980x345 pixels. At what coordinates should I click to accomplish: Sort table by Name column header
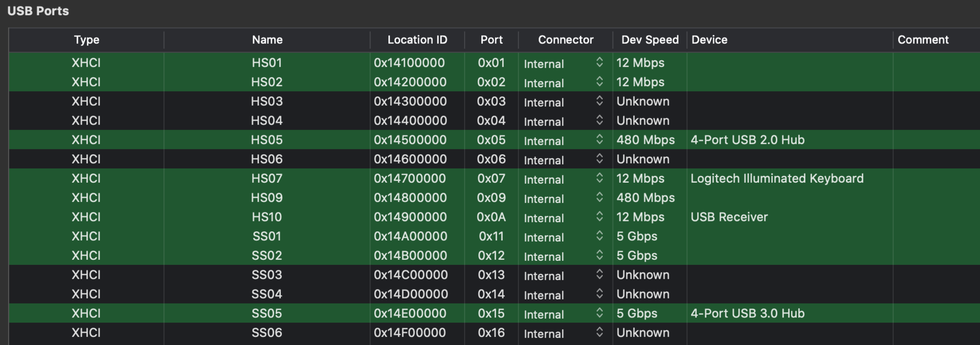267,40
